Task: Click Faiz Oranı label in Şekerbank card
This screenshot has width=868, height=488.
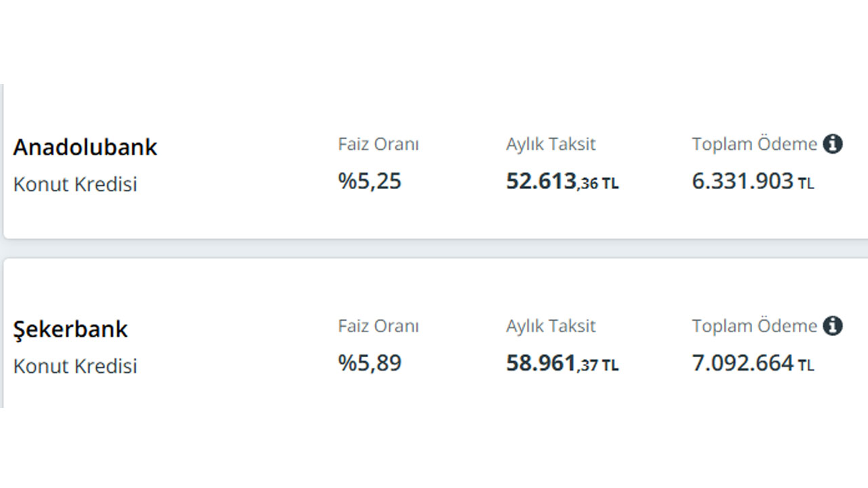Action: [378, 326]
